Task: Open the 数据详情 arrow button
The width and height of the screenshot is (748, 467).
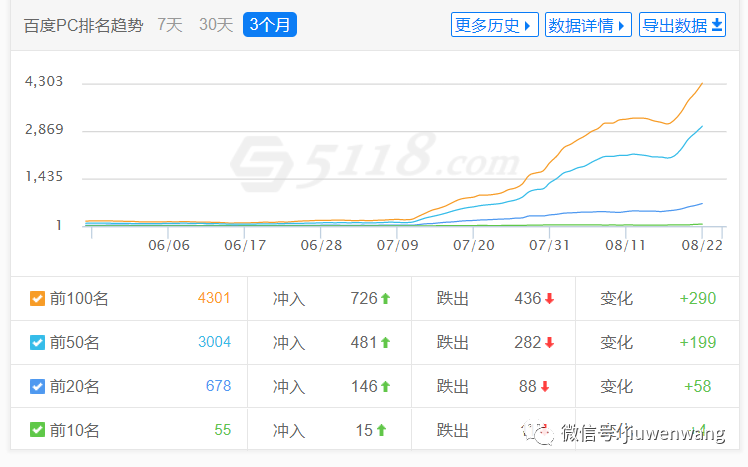Action: pos(588,25)
